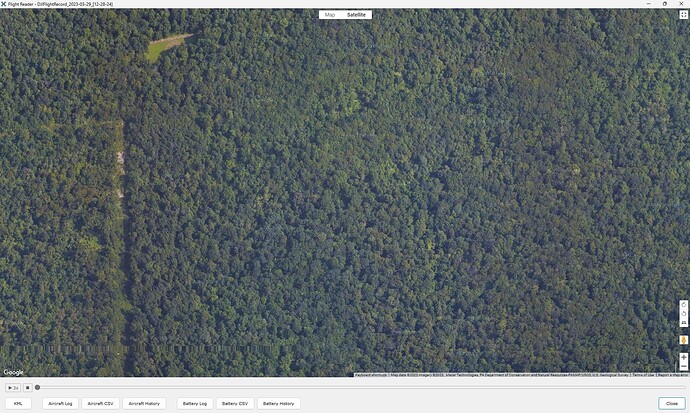Zoom in on the map
Viewport: 690px width, 413px height.
[683, 357]
